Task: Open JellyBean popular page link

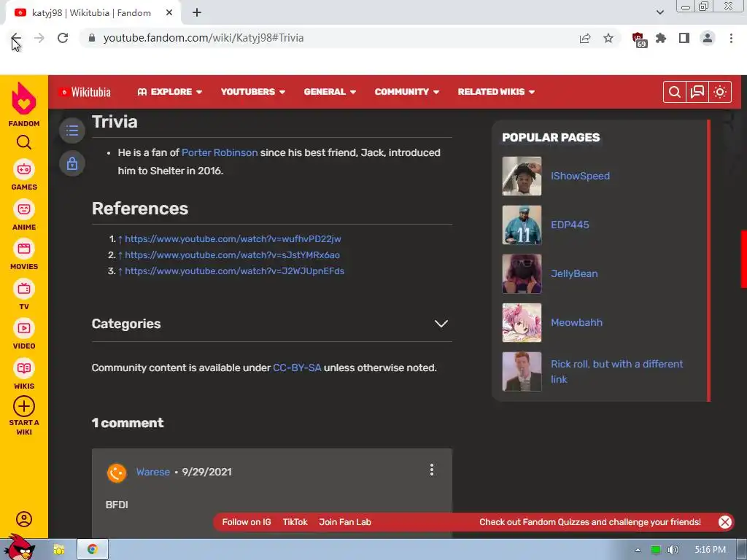Action: coord(574,274)
